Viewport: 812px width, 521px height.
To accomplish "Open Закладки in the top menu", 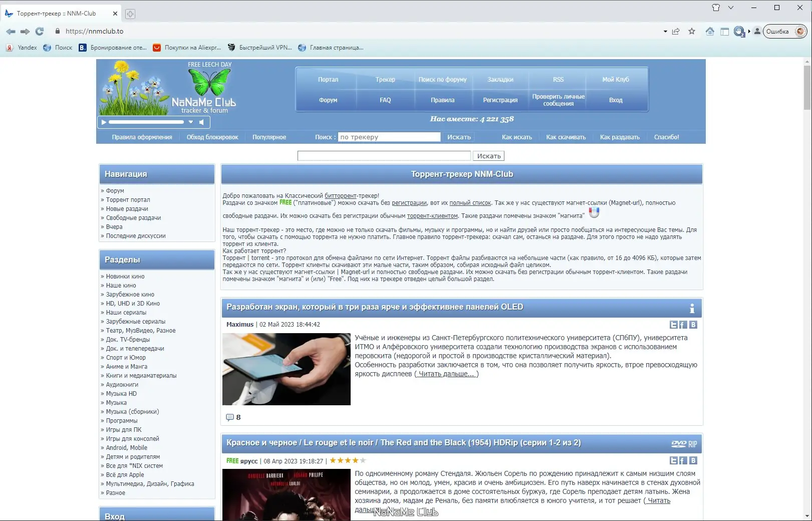I will click(x=500, y=80).
